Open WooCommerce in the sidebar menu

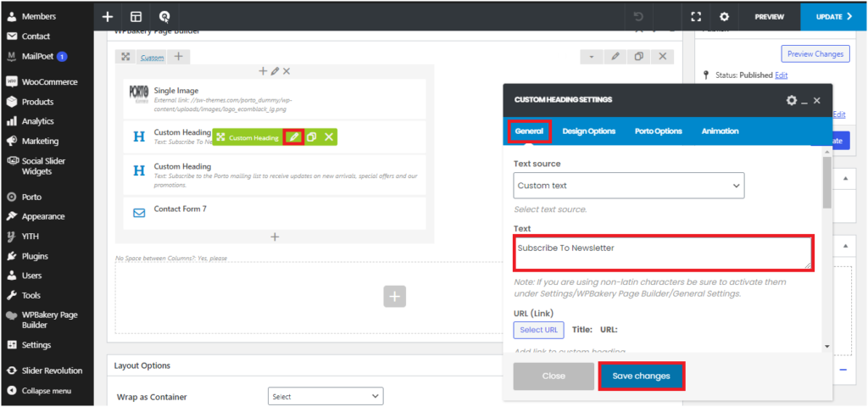pos(49,82)
